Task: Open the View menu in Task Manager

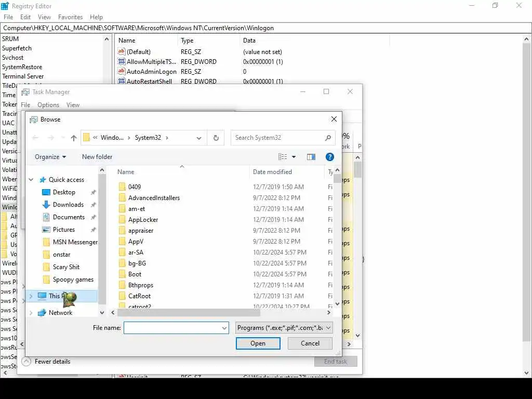Action: 73,105
